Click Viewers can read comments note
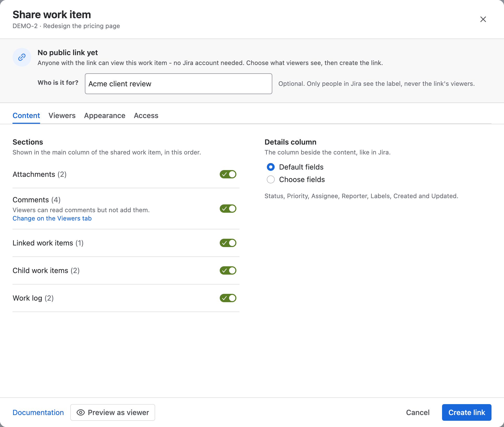Screen dimensions: 504x427 [x=81, y=210]
